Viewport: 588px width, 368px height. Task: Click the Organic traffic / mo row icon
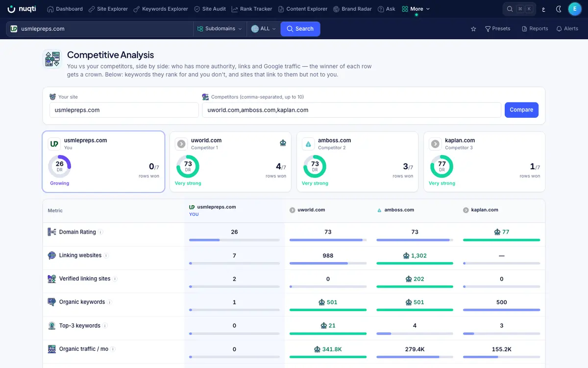[52, 349]
